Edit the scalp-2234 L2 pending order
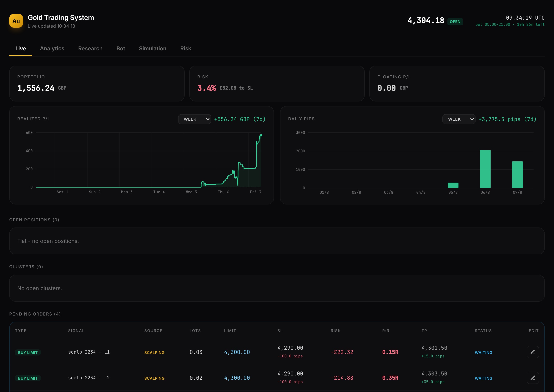 [532, 378]
